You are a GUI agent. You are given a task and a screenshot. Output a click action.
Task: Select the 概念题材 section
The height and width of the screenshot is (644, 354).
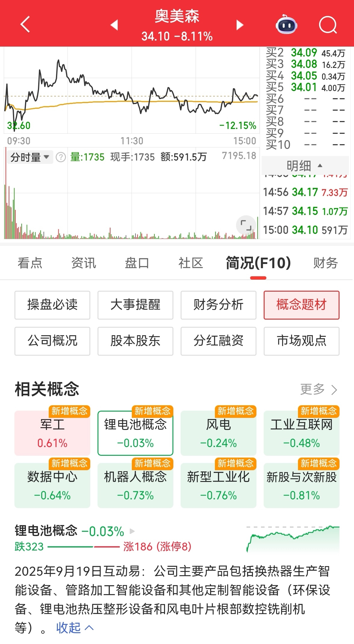302,305
